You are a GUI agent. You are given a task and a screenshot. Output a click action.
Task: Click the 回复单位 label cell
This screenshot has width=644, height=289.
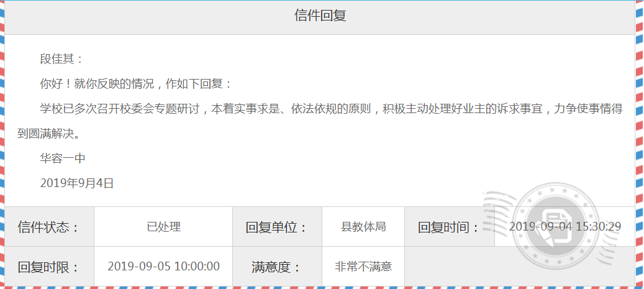pos(277,227)
